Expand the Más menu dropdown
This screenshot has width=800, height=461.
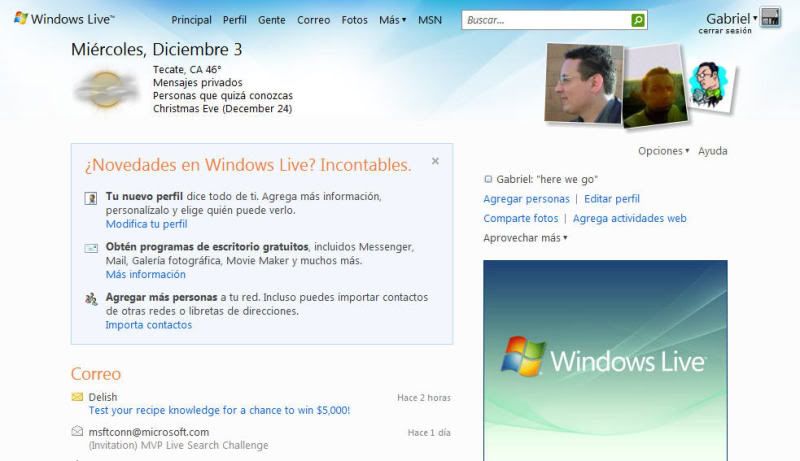click(392, 20)
